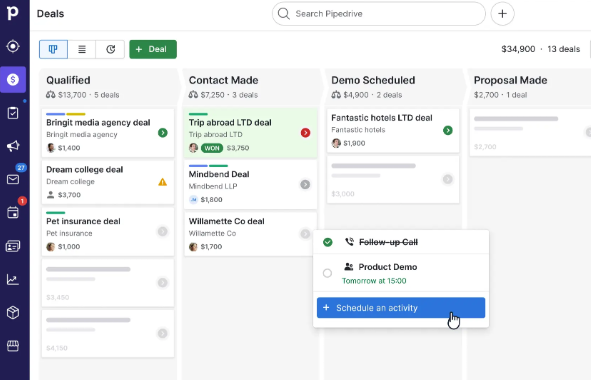Click Bringit media agency owner avatar
Image resolution: width=591 pixels, height=380 pixels.
pyautogui.click(x=51, y=148)
